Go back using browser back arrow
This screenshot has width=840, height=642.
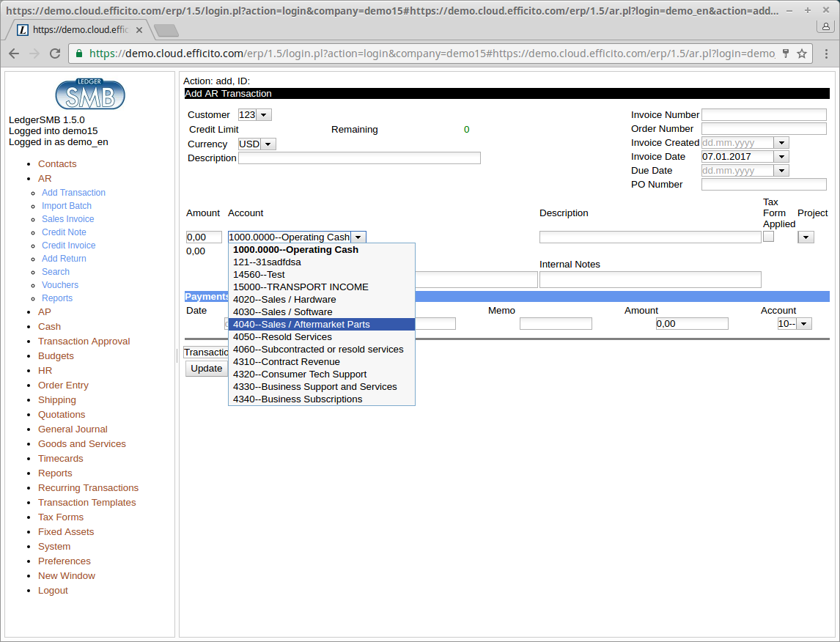(14, 53)
